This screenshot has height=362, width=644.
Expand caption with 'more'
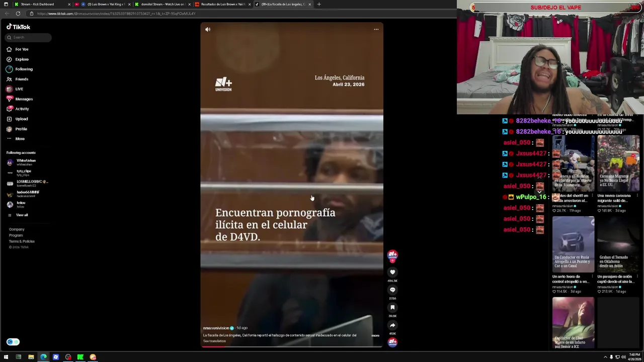click(375, 335)
